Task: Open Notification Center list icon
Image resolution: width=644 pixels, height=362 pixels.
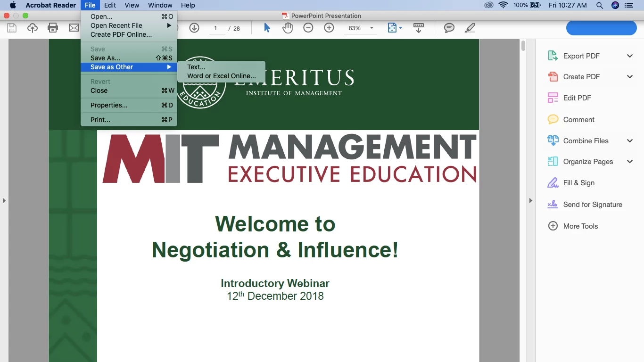Action: coord(628,5)
